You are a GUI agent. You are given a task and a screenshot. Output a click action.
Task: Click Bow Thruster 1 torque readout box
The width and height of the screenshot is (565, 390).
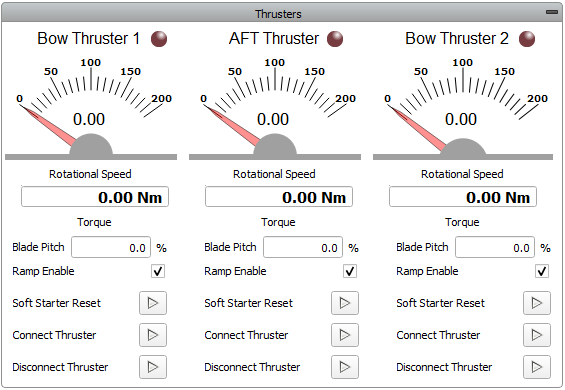pos(95,197)
